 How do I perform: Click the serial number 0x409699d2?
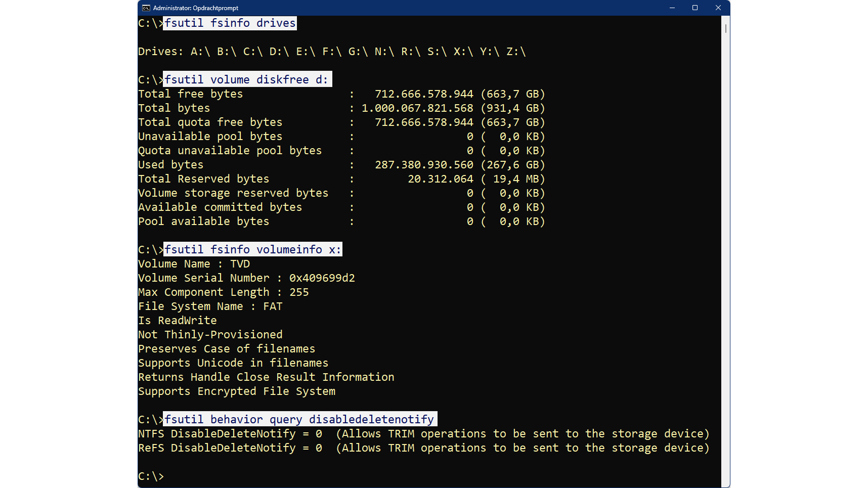[322, 278]
